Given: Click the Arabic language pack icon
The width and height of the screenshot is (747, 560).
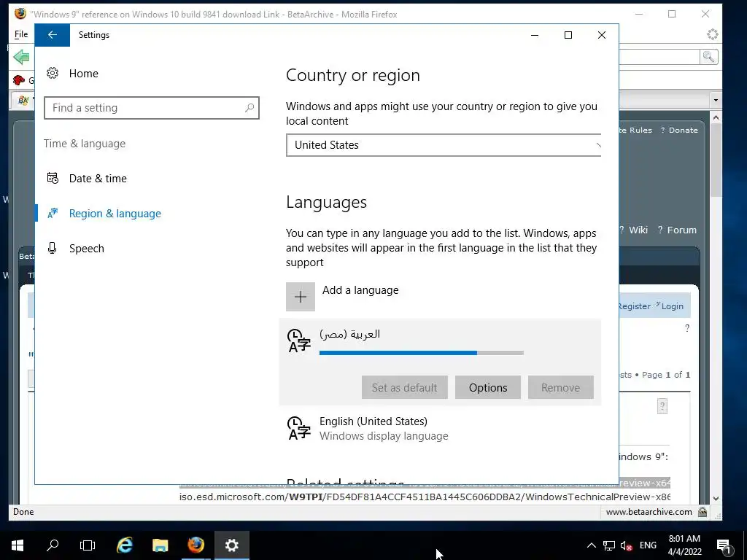Looking at the screenshot, I should point(298,341).
